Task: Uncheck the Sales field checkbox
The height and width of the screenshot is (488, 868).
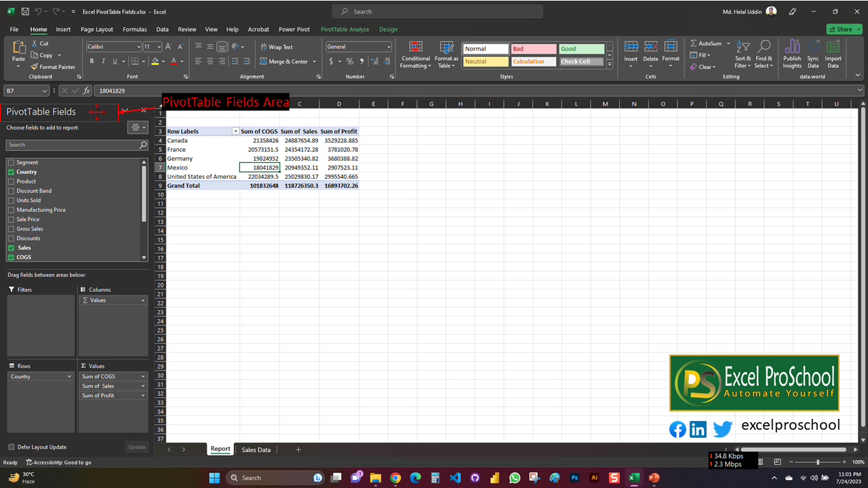Action: [11, 248]
